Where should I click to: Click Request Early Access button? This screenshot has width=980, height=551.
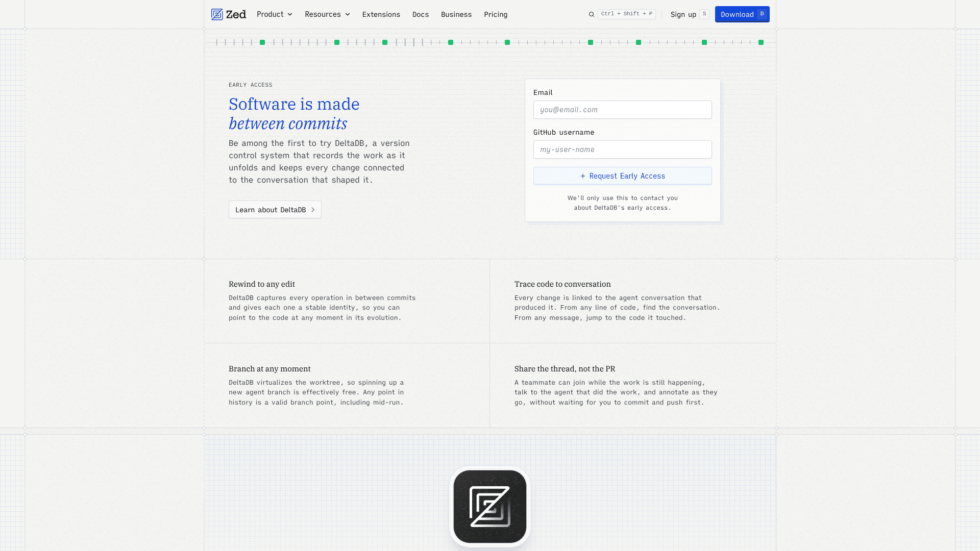[x=623, y=176]
